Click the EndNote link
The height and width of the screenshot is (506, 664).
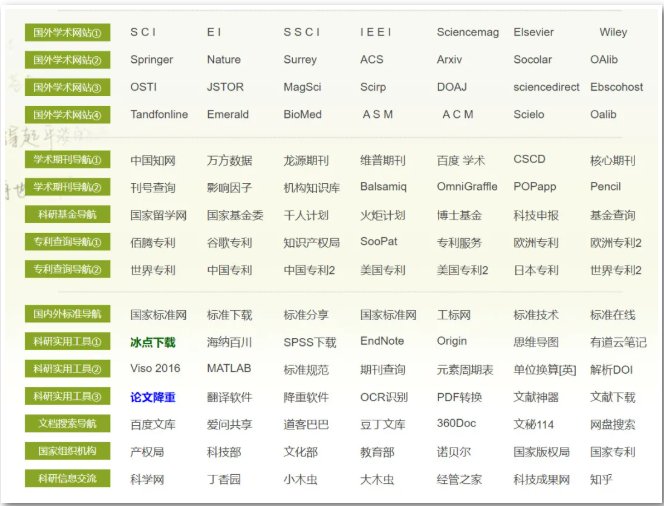(382, 342)
